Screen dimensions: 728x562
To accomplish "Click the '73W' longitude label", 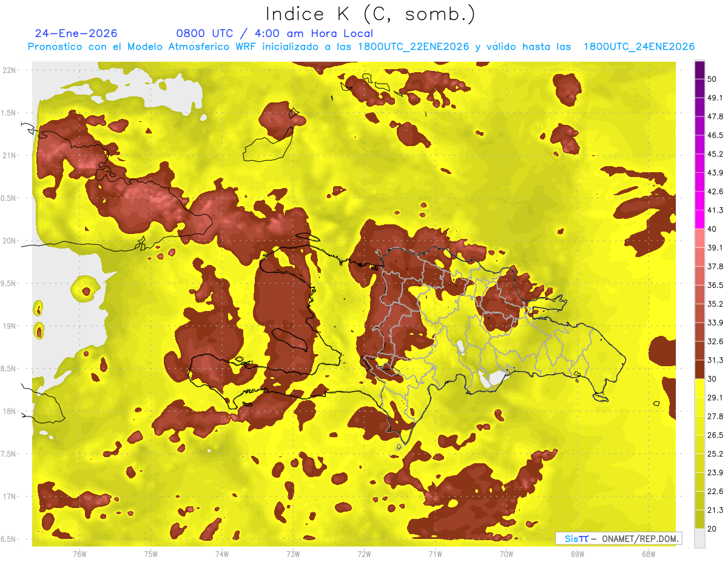I will tap(293, 554).
